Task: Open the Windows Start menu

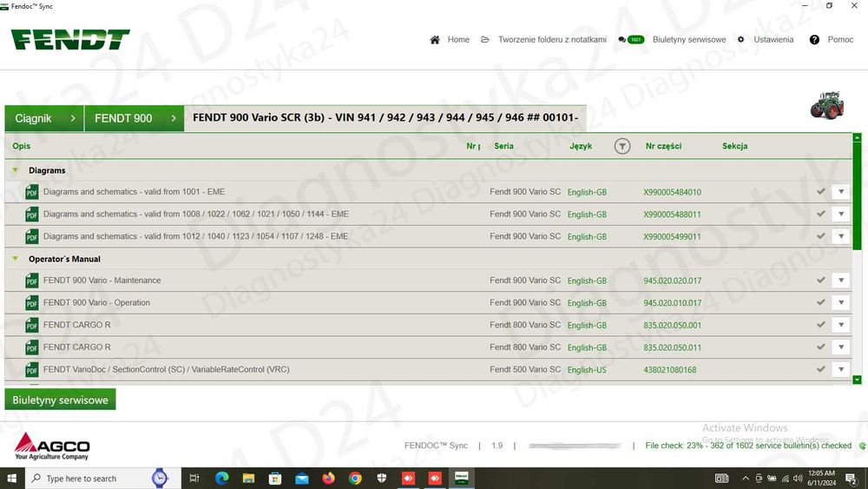Action: 11,478
